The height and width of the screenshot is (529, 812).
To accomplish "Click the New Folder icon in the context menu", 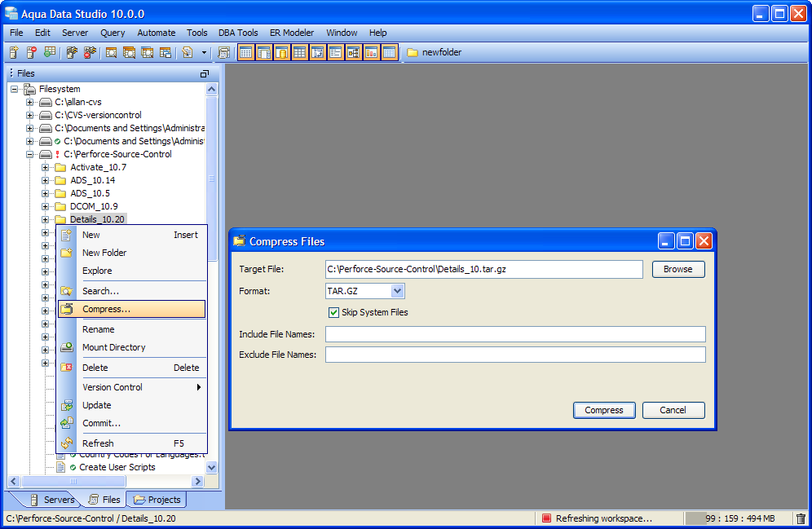I will 66,253.
